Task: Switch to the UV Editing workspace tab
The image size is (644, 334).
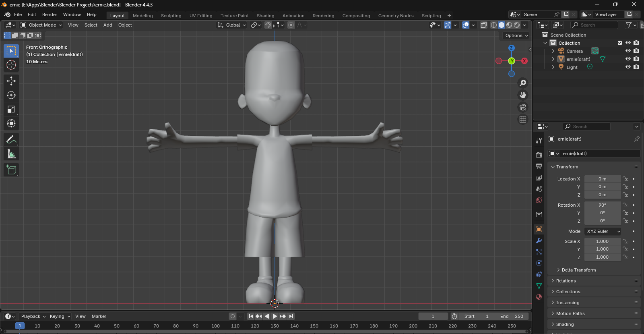Action: 201,16
